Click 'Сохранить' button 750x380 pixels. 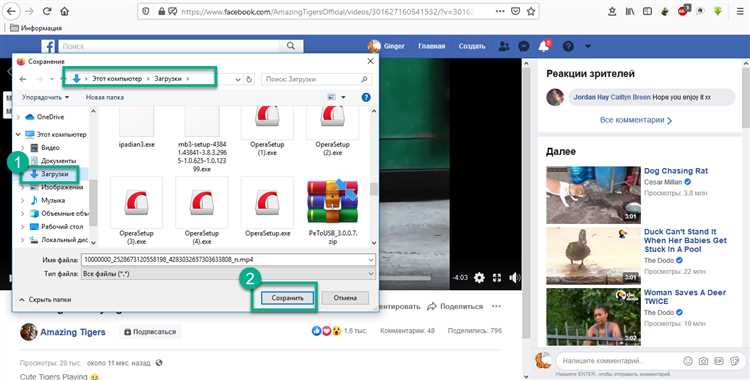(287, 298)
